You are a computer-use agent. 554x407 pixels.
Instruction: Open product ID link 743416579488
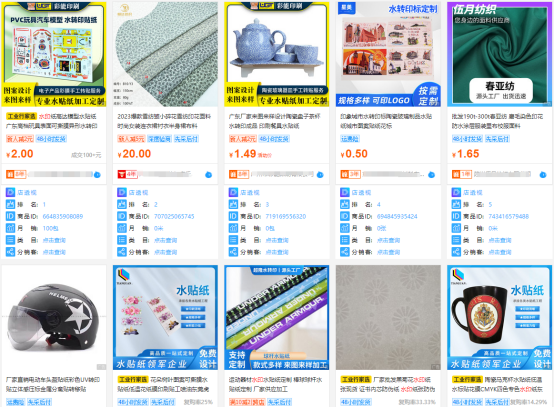pos(508,216)
